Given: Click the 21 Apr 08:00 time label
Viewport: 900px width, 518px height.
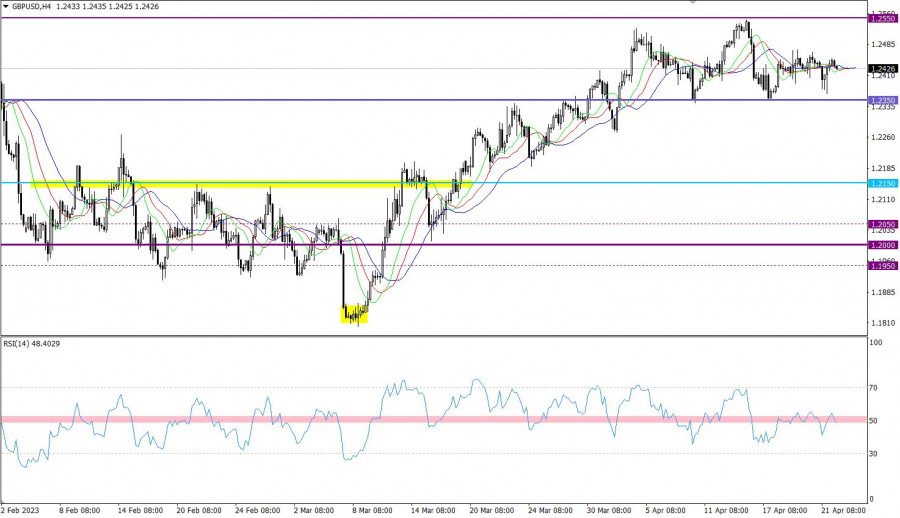Looking at the screenshot, I should [x=842, y=510].
